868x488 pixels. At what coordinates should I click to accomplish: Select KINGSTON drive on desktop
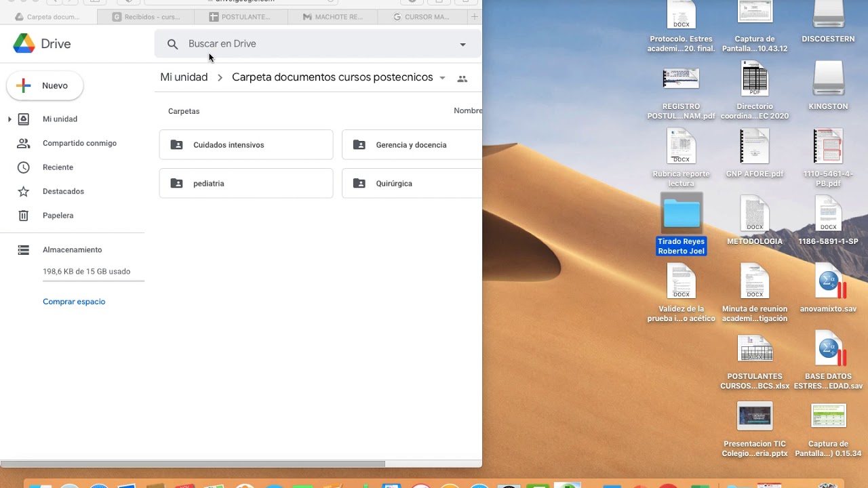click(828, 86)
